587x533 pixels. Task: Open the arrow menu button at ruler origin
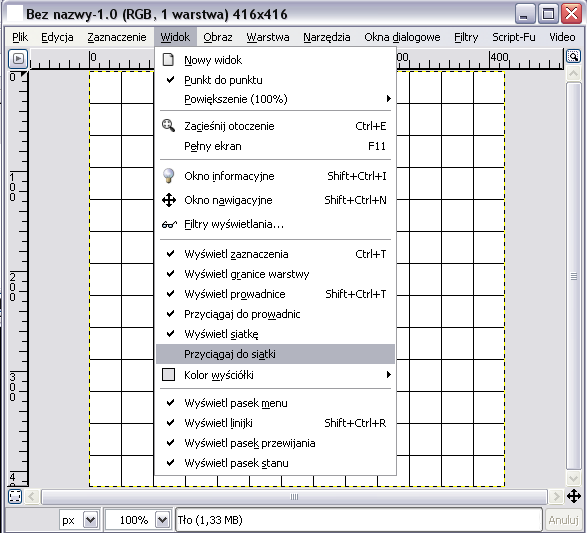(18, 58)
